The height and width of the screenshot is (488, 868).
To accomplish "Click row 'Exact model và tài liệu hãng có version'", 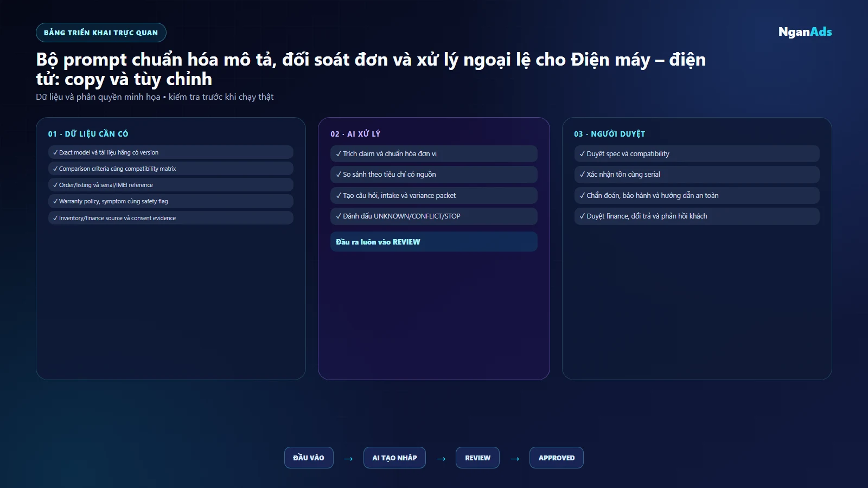I will coord(171,152).
